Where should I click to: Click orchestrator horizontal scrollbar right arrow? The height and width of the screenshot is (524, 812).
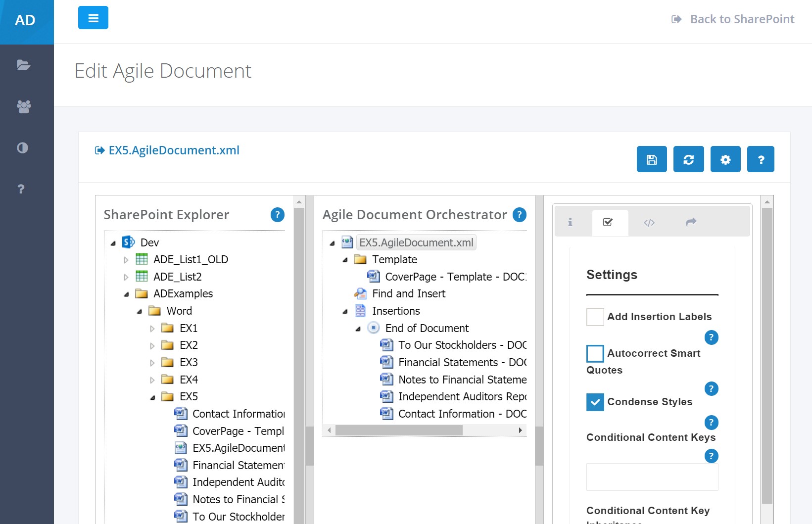(x=520, y=430)
